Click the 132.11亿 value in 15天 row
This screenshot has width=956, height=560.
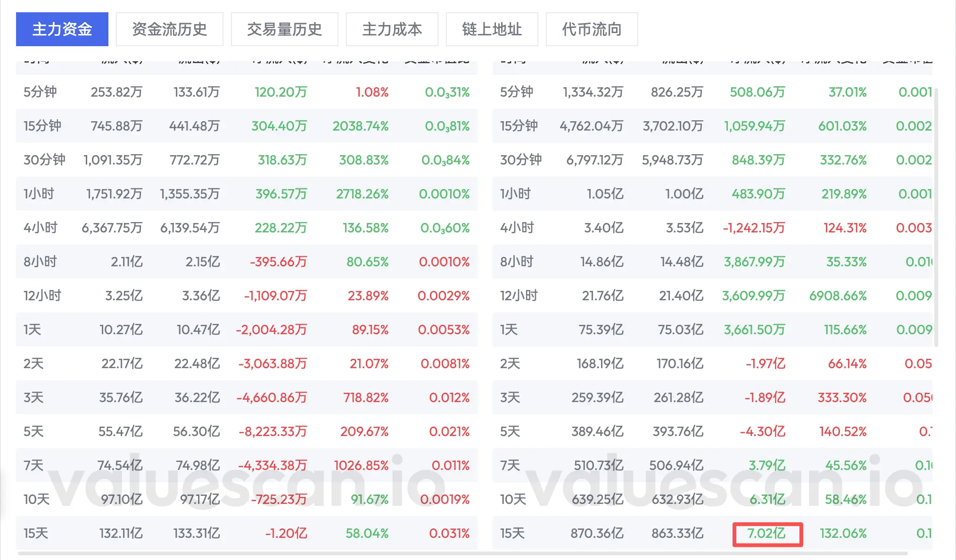click(x=121, y=533)
